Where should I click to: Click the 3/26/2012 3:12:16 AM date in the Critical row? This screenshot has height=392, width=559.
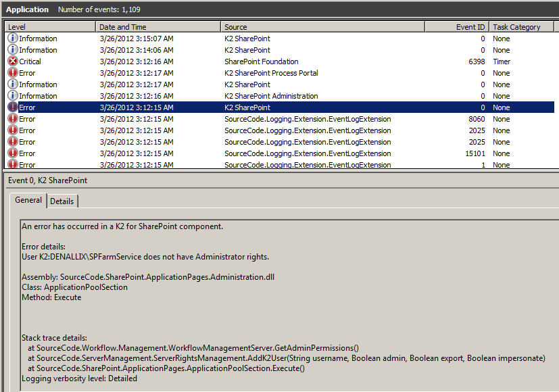(x=137, y=62)
